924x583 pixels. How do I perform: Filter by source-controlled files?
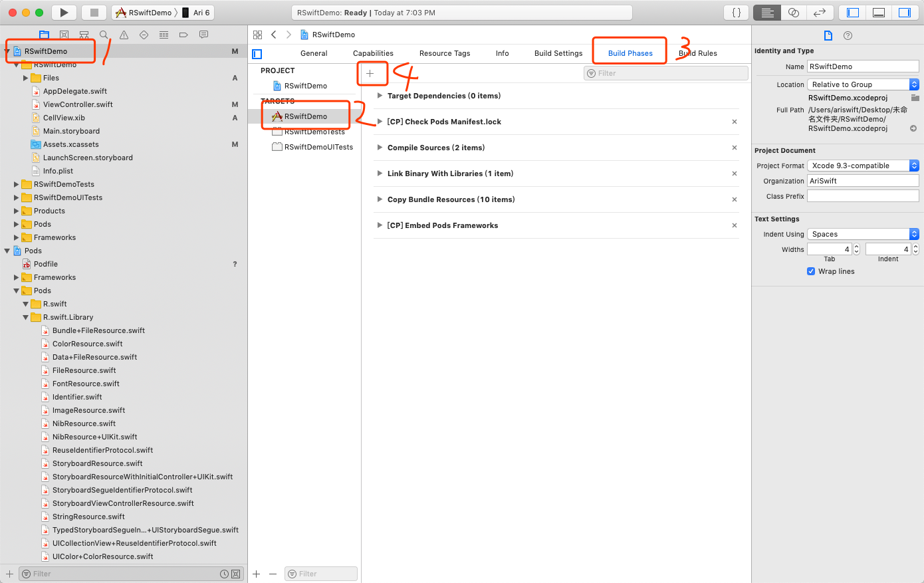pos(235,574)
